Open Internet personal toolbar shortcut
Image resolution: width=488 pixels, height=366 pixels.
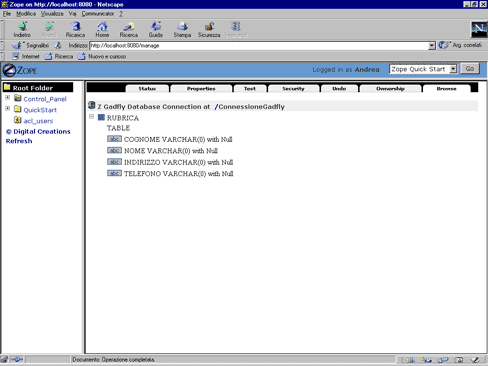pos(26,56)
